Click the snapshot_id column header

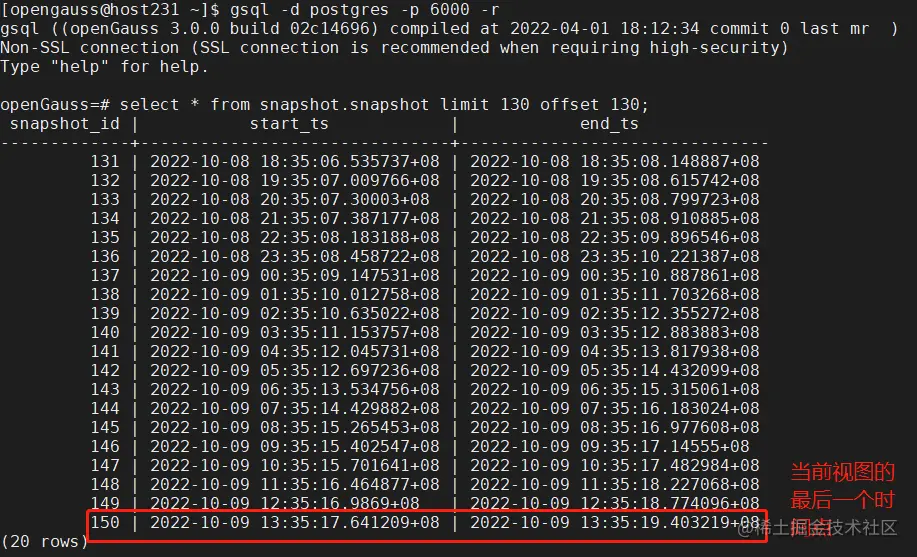[x=64, y=124]
